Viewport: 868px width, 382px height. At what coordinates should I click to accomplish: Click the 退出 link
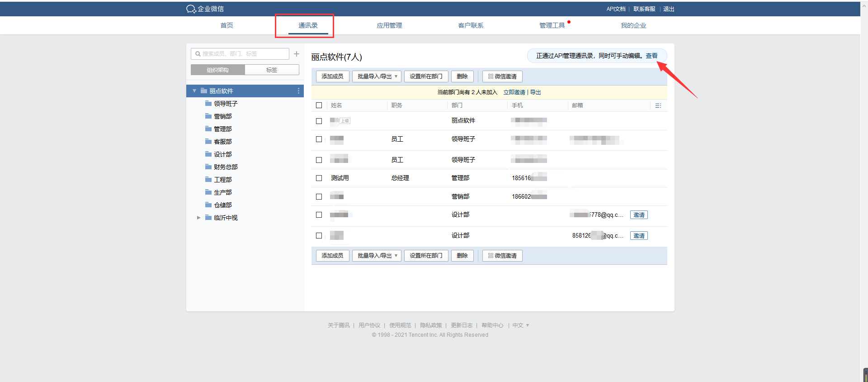669,9
